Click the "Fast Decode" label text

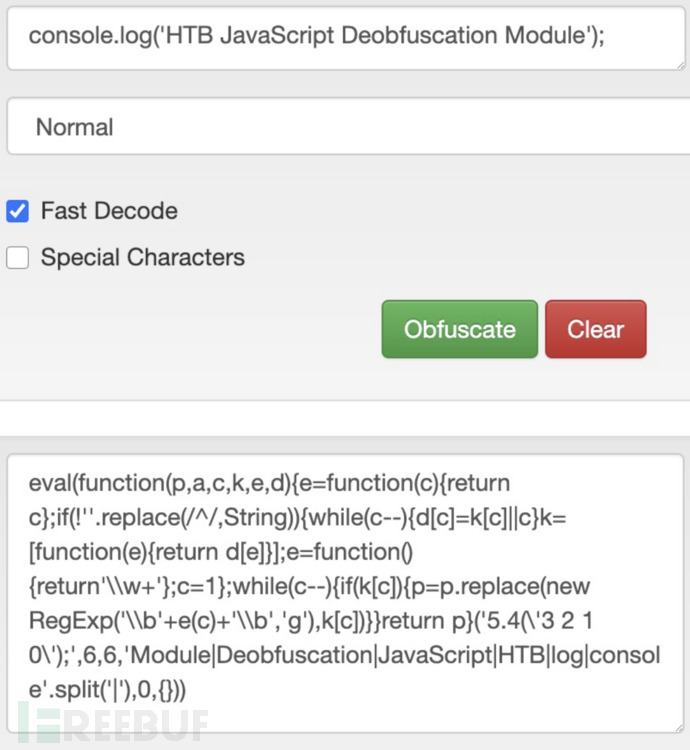(109, 211)
